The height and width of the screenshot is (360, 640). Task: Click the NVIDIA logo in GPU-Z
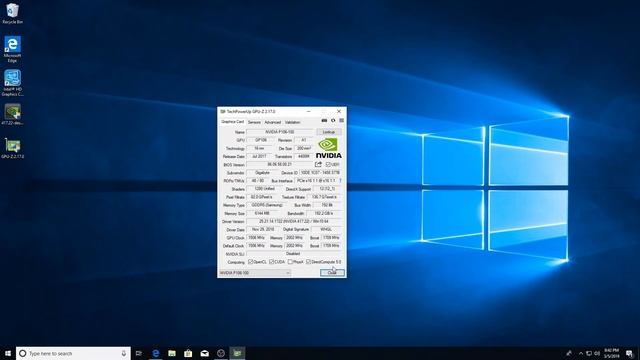tap(329, 148)
